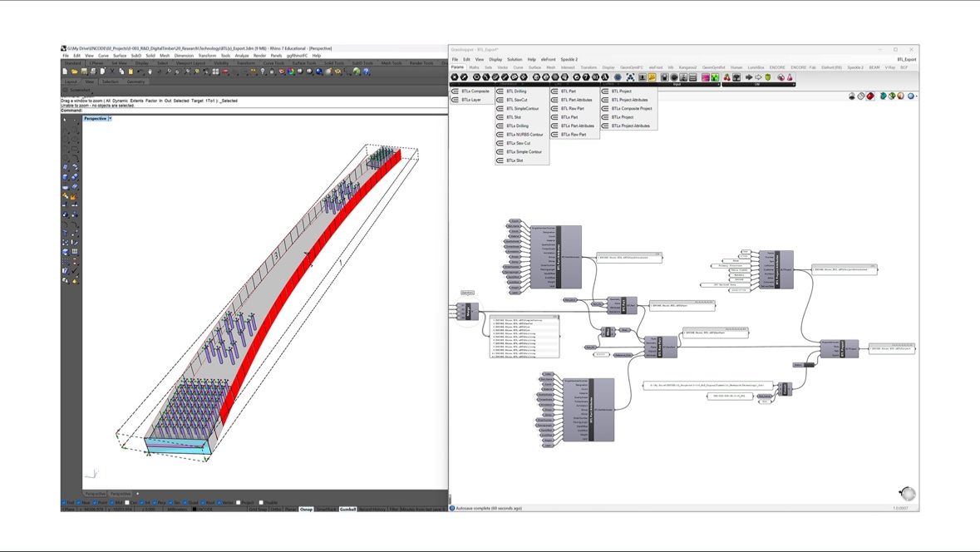The width and height of the screenshot is (980, 552).
Task: Click the cherries icon in Grasshopper ribbon
Action: [726, 76]
